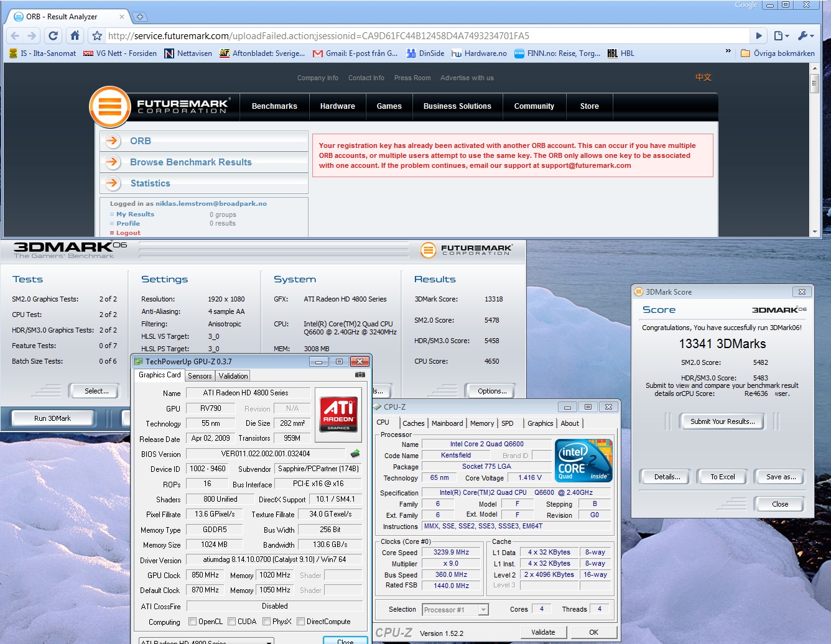Open a new tab with the plus button

point(140,17)
